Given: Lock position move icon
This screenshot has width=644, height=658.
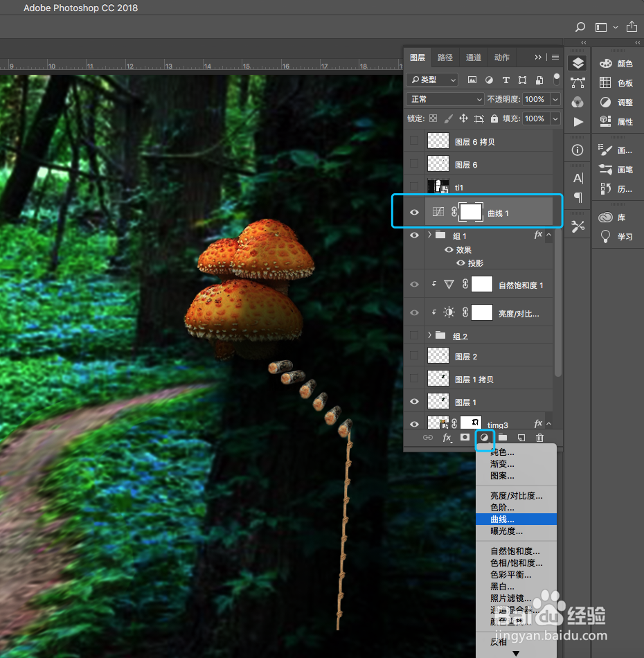Looking at the screenshot, I should 463,118.
